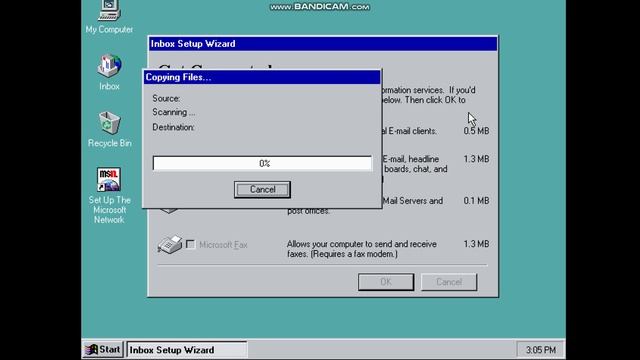Tick the Microsoft Fax checkbox
The image size is (640, 360).
[x=190, y=244]
